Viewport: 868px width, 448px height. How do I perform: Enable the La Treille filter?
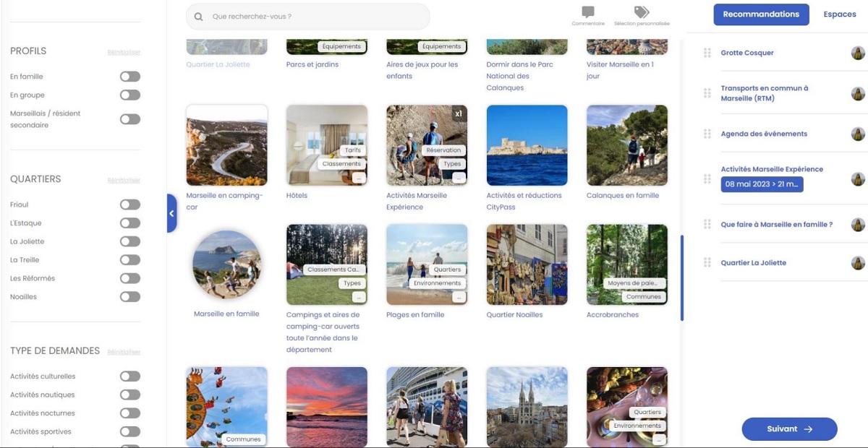point(130,260)
